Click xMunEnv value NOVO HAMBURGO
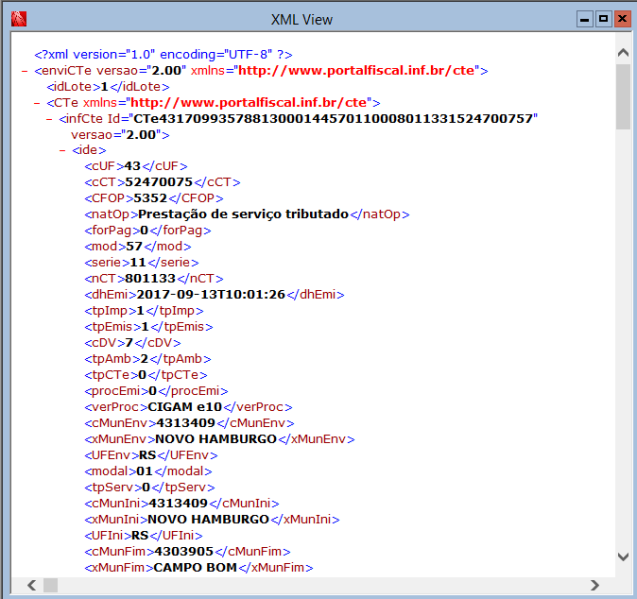Viewport: 637px width, 599px height. (x=216, y=439)
